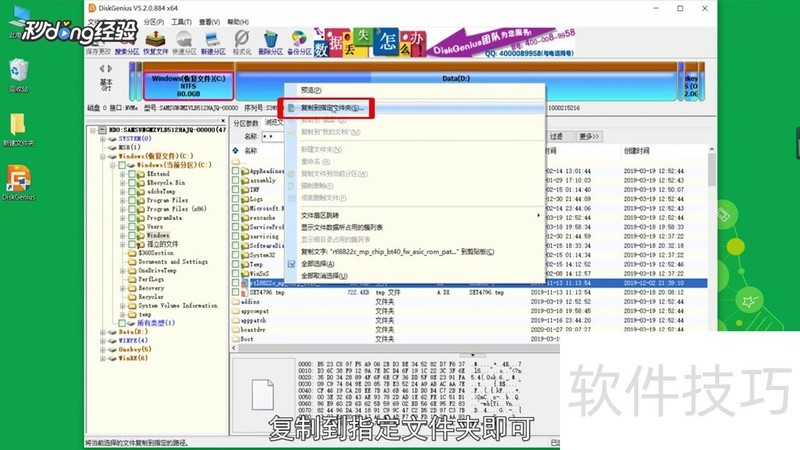Expand the System Volume Information node
This screenshot has height=450, width=800.
pyautogui.click(x=122, y=306)
